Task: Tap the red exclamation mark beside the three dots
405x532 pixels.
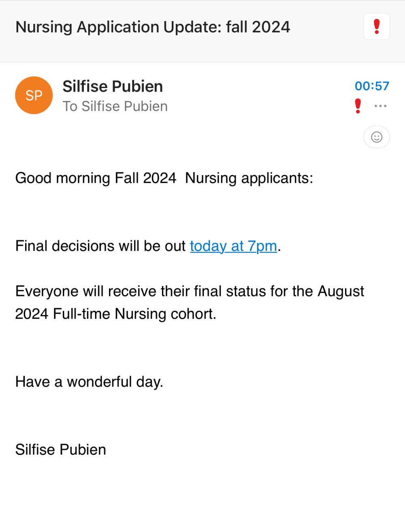Action: [358, 106]
